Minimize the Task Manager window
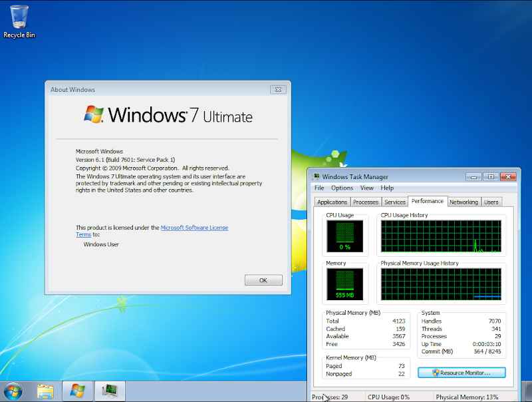The image size is (532, 402). pos(473,176)
